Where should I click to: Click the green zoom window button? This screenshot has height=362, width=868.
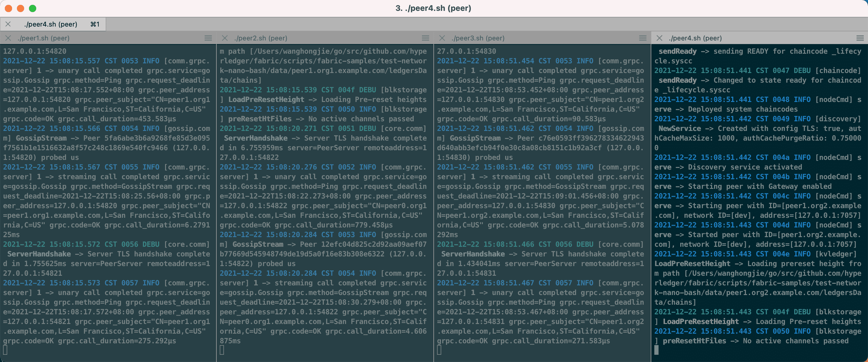[x=33, y=8]
